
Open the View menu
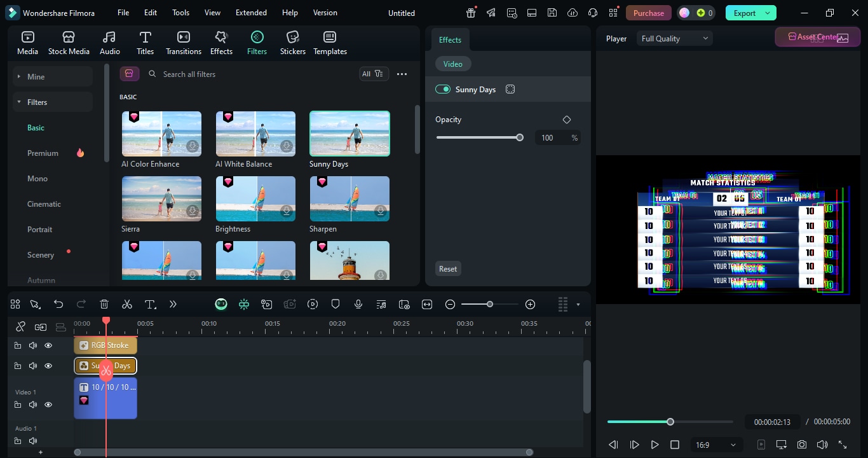pyautogui.click(x=212, y=13)
